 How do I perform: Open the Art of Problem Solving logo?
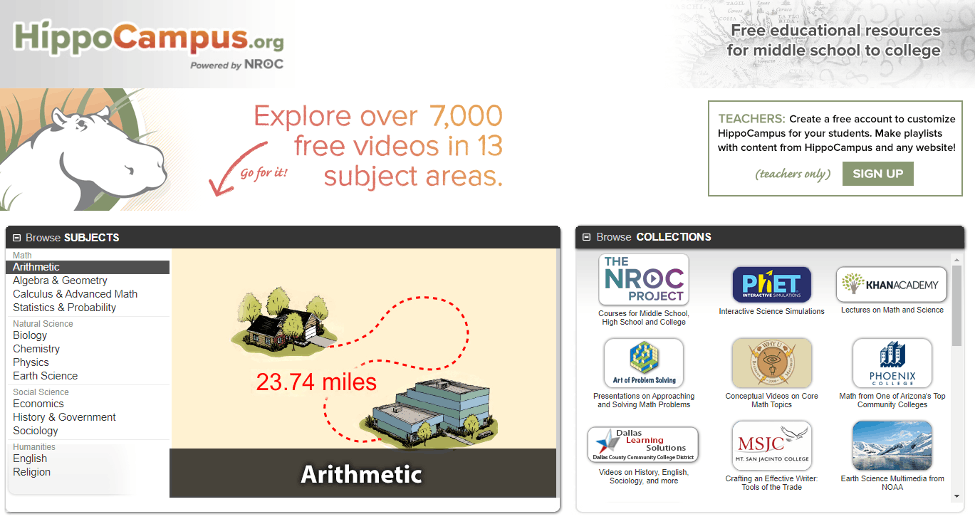click(x=644, y=363)
